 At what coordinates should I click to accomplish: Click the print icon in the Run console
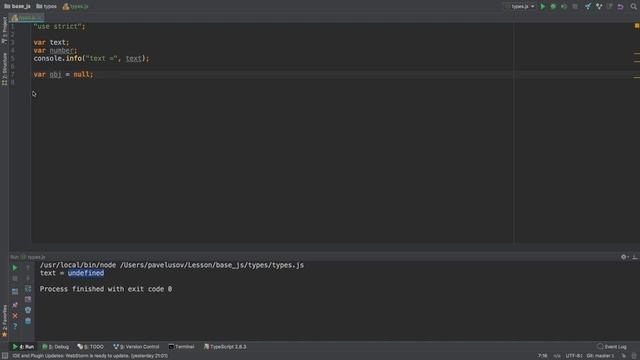(x=28, y=310)
